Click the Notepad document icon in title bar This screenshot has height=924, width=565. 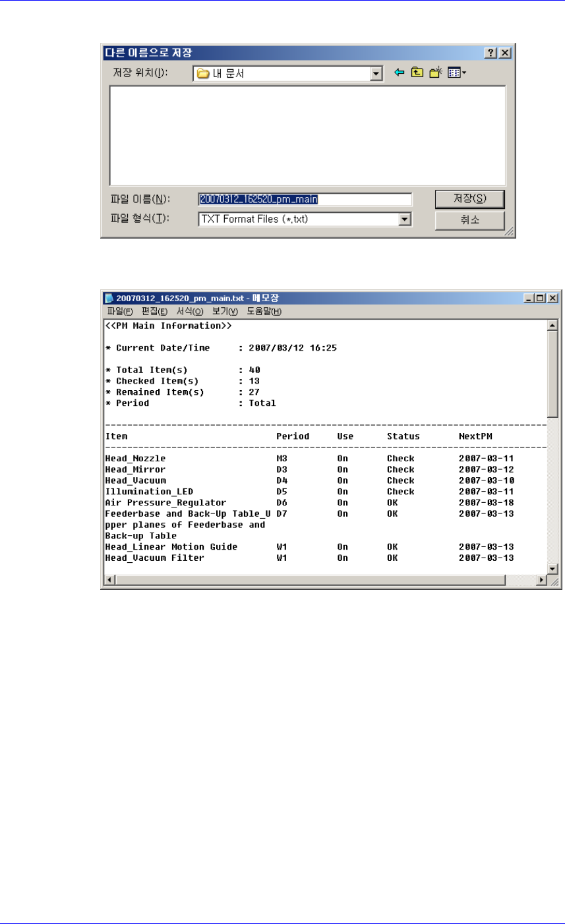[x=109, y=297]
